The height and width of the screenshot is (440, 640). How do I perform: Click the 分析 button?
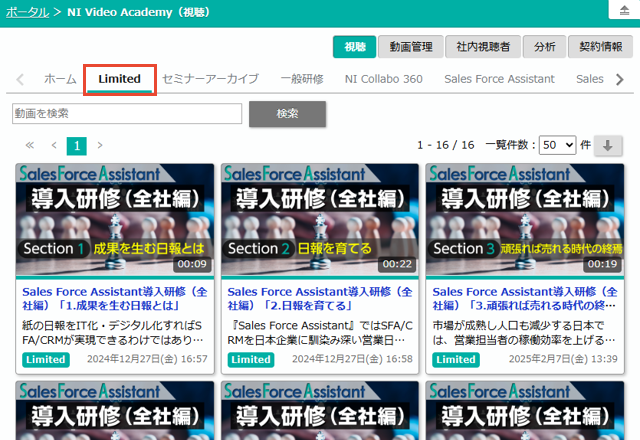(544, 47)
